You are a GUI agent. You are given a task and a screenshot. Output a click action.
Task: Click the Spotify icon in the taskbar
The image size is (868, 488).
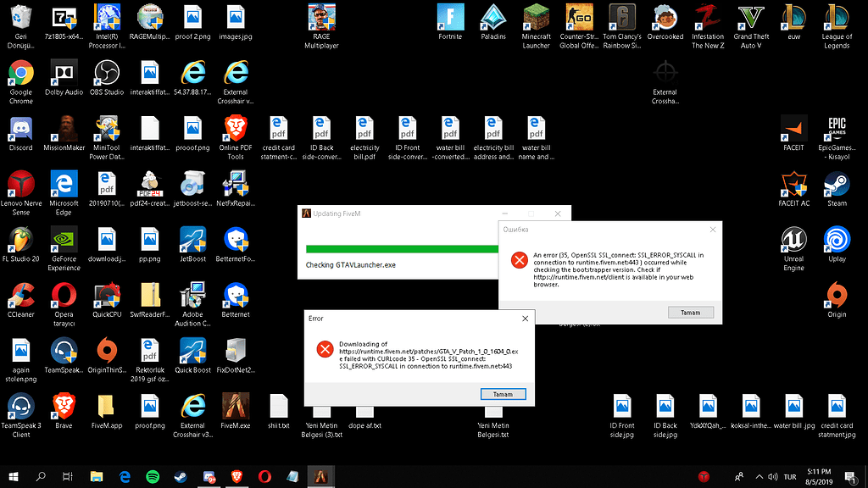point(153,476)
